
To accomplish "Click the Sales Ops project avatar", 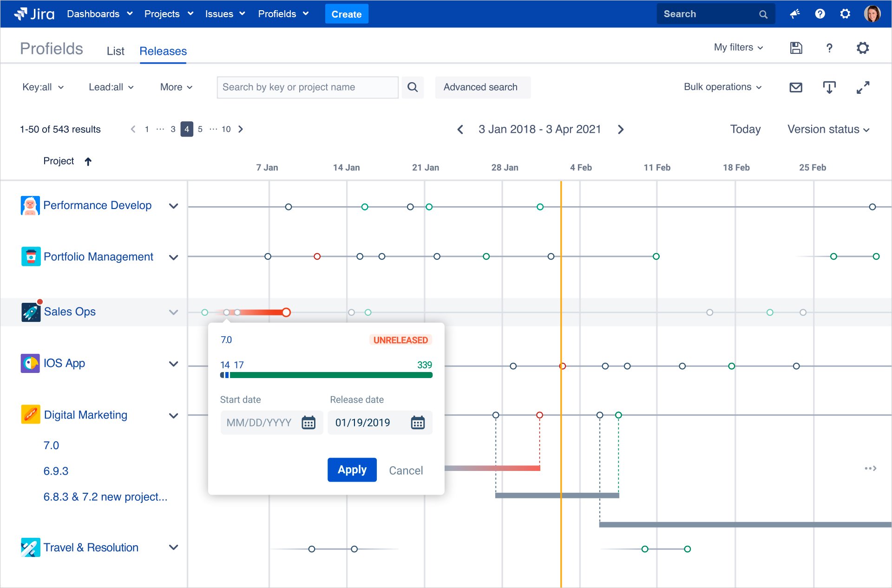I will coord(30,312).
